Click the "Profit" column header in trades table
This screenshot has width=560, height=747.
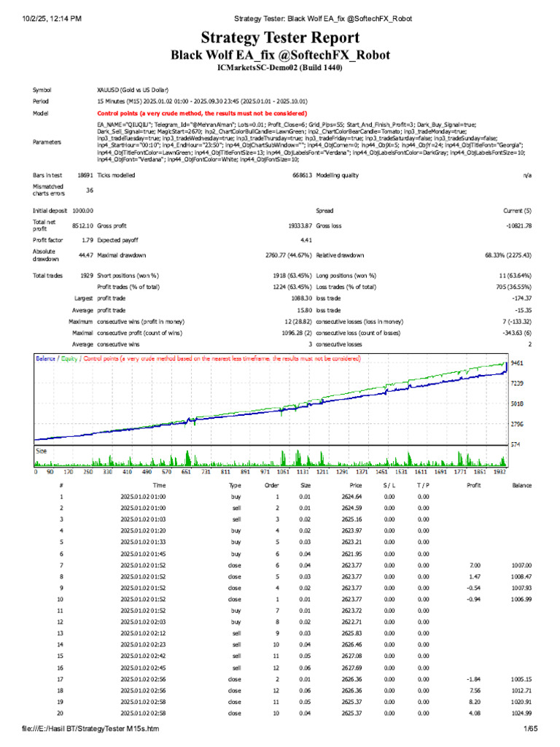[x=474, y=485]
